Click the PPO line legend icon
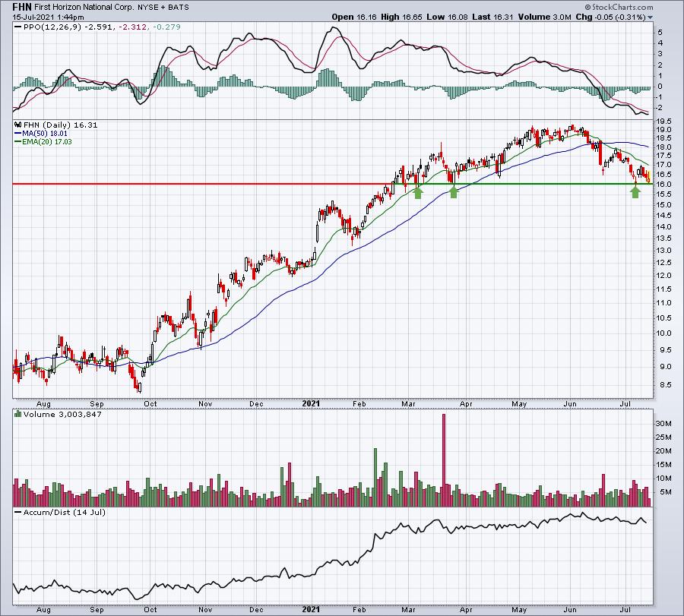 point(18,27)
